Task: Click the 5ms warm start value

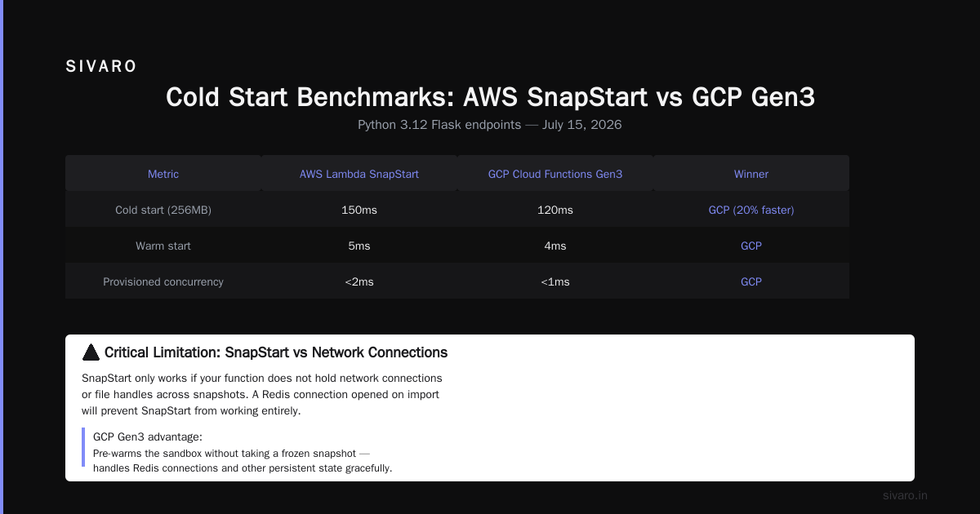Action: pyautogui.click(x=359, y=246)
